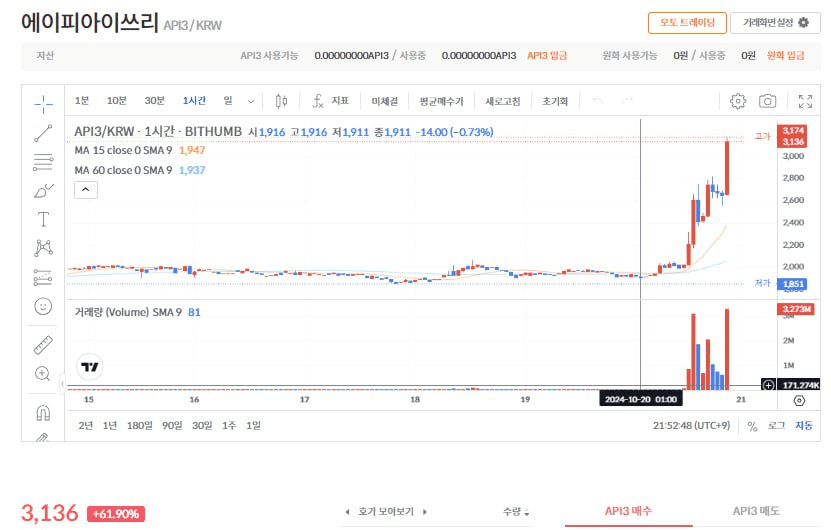Screen dimensions: 831x530
Task: Select the Fibonacci retracement lines tool
Action: (x=43, y=162)
